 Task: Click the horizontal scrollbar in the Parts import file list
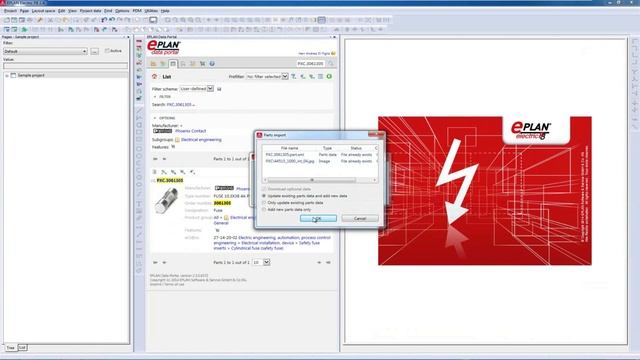click(x=312, y=180)
